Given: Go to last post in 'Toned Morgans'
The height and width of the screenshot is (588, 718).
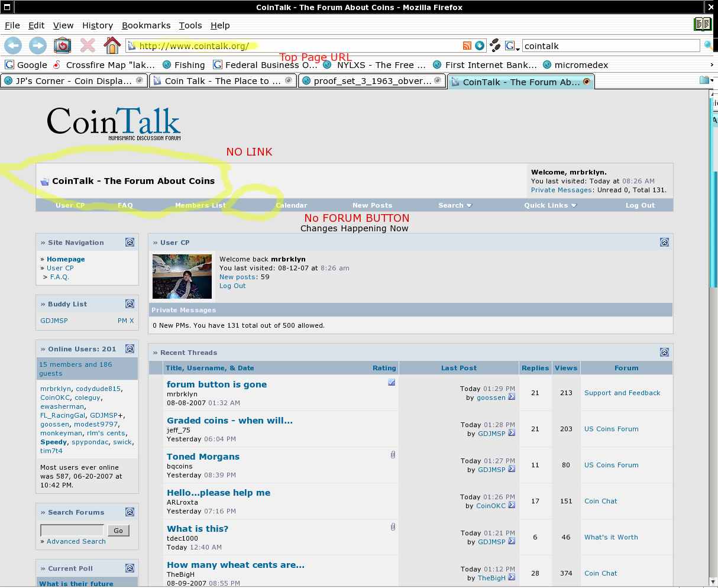Looking at the screenshot, I should tap(512, 469).
